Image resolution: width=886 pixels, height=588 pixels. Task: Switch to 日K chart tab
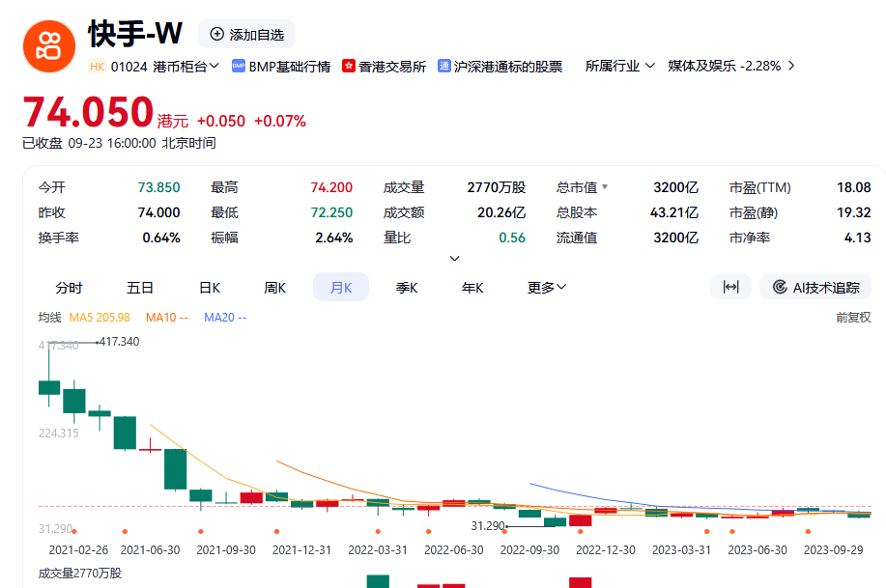210,288
